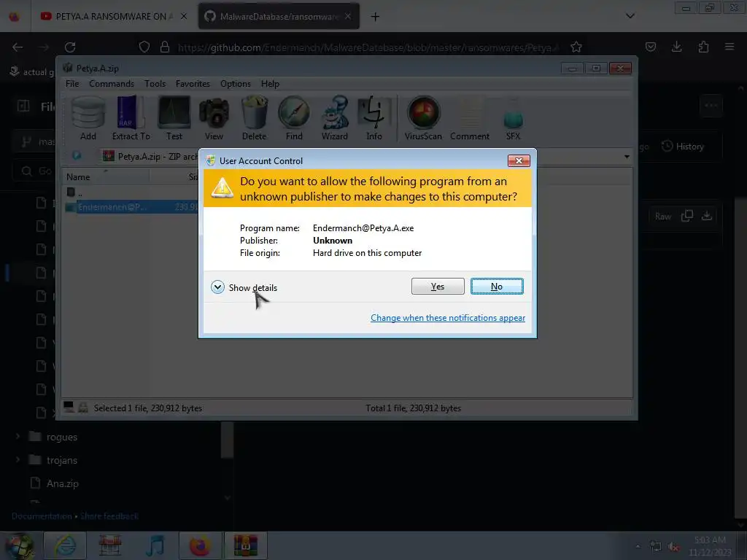
Task: Click the WinRAR Test icon
Action: point(174,119)
